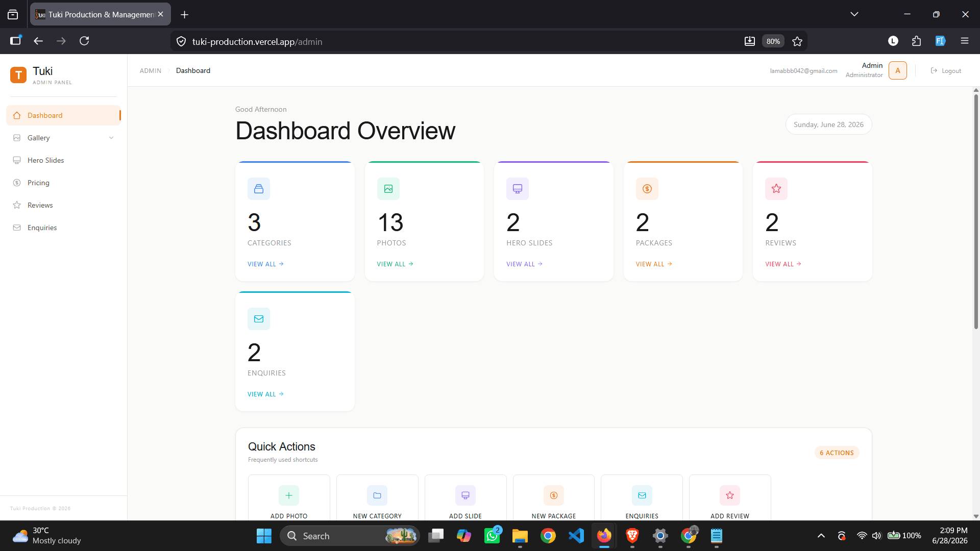
Task: Open a new browser tab
Action: coord(185,14)
